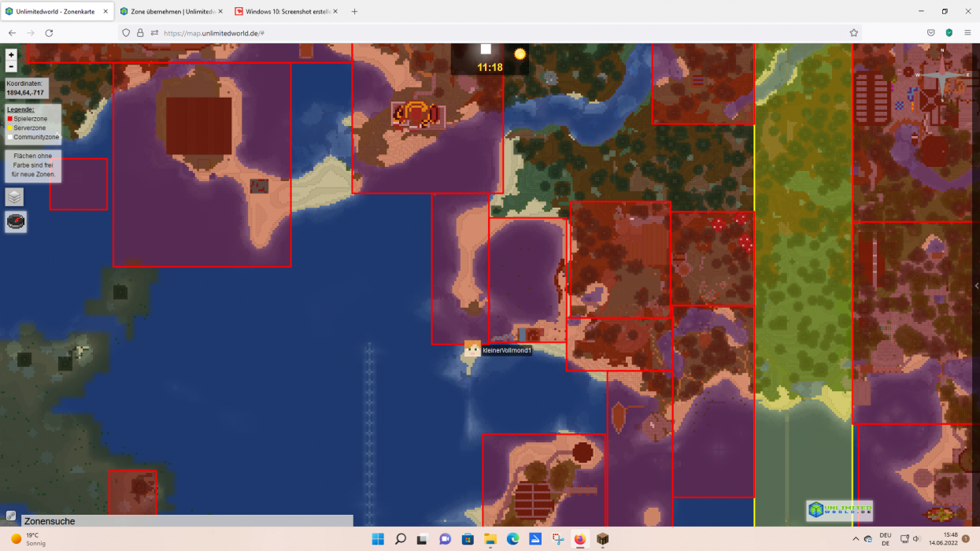
Task: Click the DEU DE language indicator
Action: pyautogui.click(x=886, y=539)
